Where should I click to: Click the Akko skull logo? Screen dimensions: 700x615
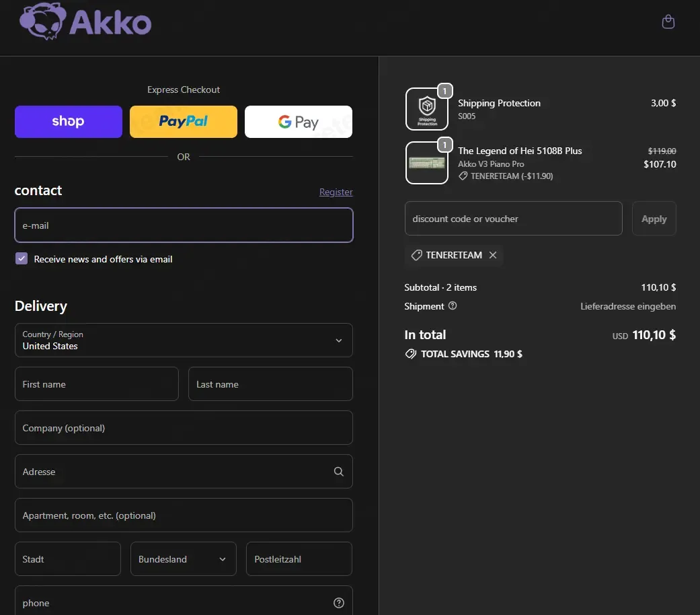(42, 21)
